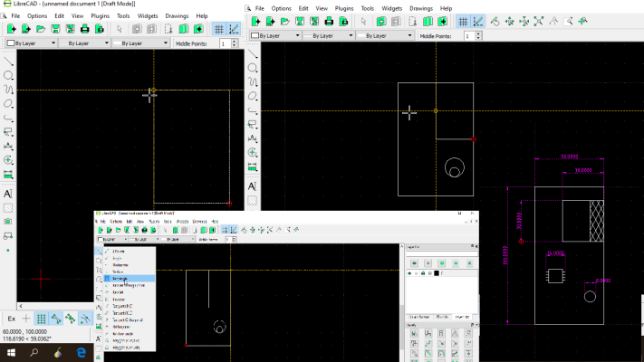The height and width of the screenshot is (362, 644).
Task: Select the Text tool in left window sidebar
Action: coord(8,194)
